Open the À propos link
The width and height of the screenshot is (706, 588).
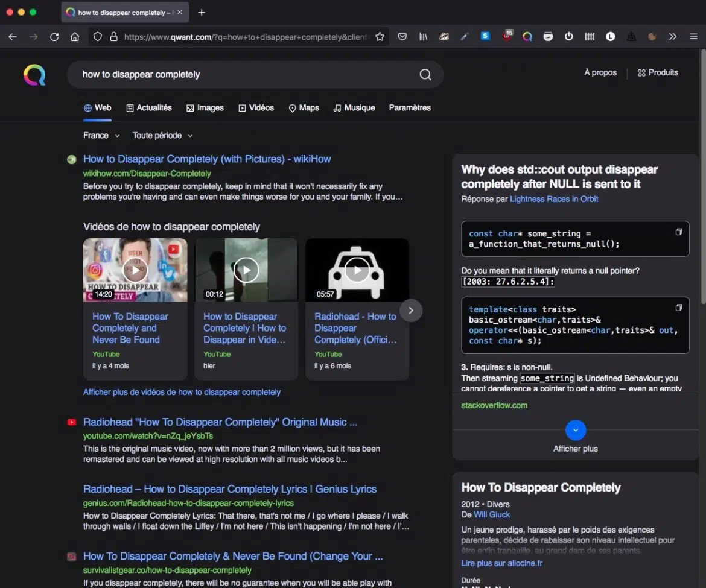600,72
